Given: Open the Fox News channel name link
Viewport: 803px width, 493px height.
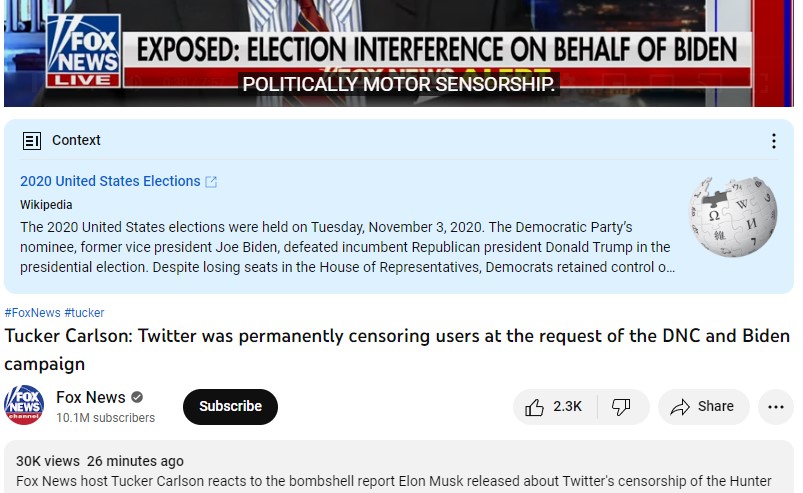Looking at the screenshot, I should click(91, 397).
